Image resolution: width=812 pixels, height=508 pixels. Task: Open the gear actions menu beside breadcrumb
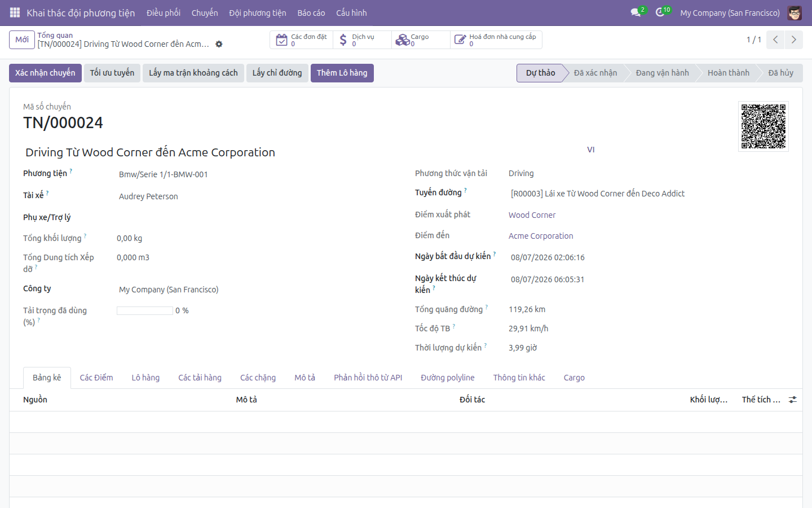tap(219, 44)
